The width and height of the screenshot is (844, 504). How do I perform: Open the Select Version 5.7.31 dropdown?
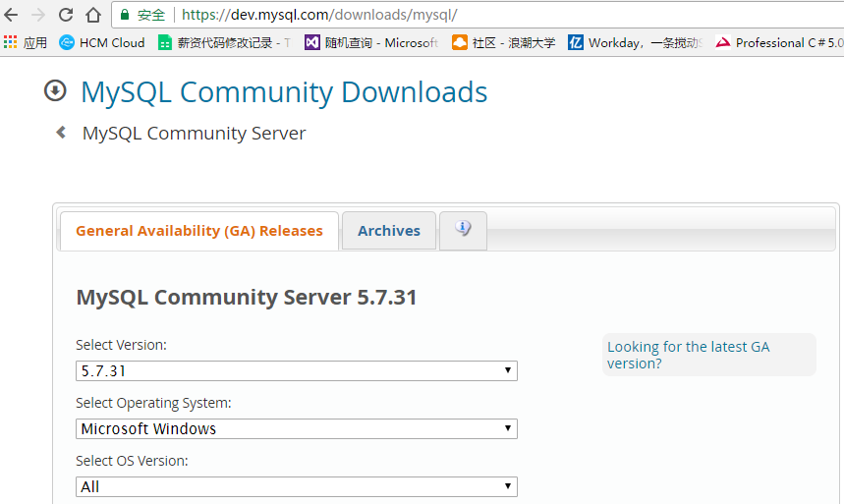297,371
